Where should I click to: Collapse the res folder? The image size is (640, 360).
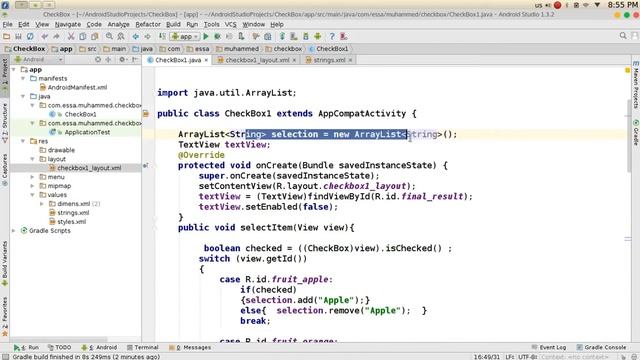23,141
